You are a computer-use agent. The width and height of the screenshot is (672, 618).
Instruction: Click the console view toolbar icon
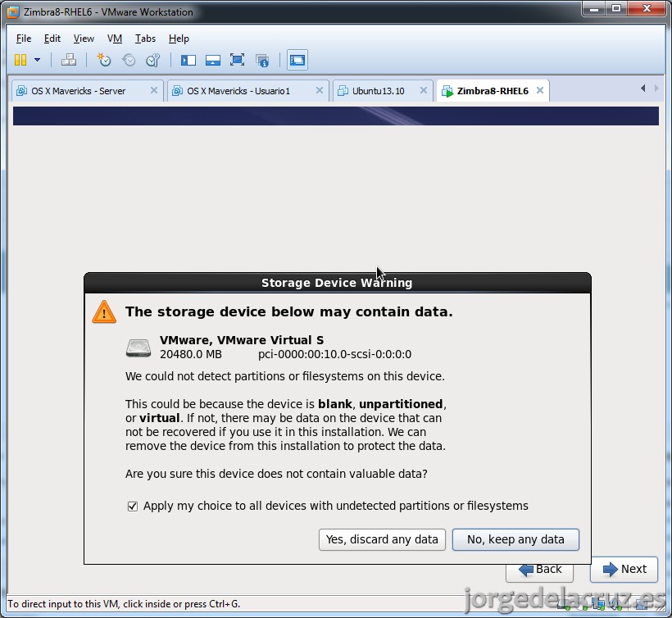(297, 60)
